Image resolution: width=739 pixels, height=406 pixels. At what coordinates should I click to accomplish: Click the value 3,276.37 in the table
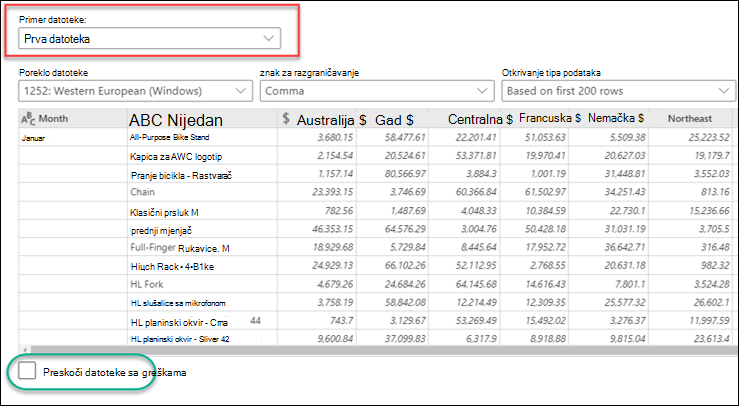pyautogui.click(x=627, y=321)
